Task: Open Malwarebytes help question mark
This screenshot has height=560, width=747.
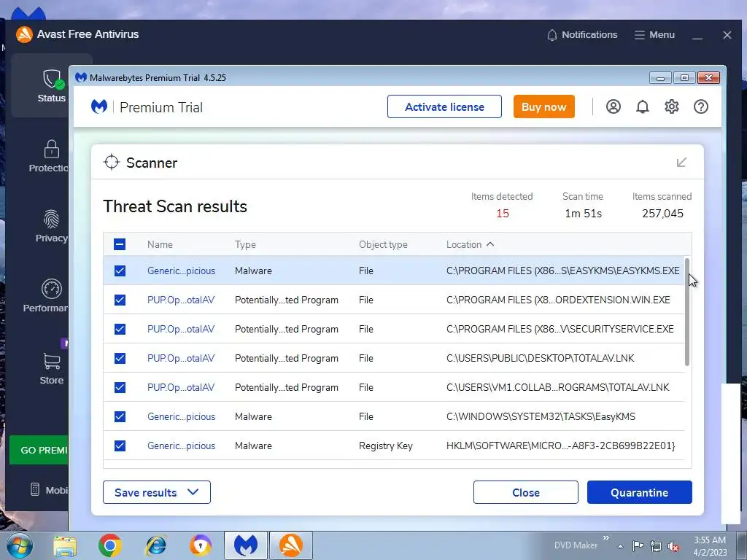Action: (x=701, y=106)
